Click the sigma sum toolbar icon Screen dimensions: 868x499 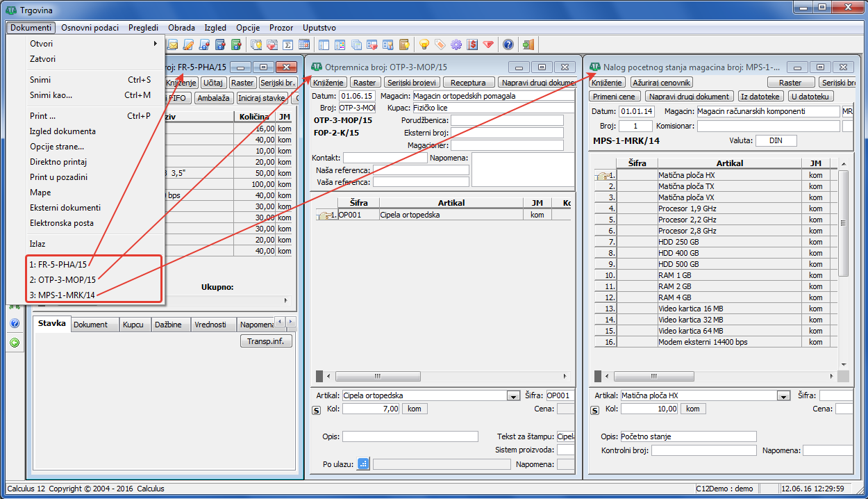pyautogui.click(x=287, y=44)
